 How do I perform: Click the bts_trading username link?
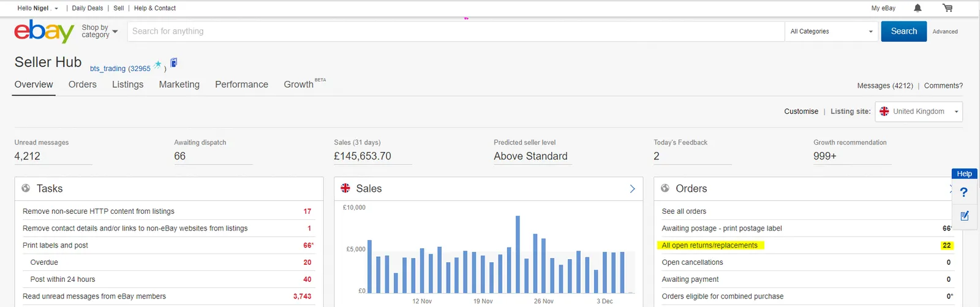pyautogui.click(x=108, y=69)
